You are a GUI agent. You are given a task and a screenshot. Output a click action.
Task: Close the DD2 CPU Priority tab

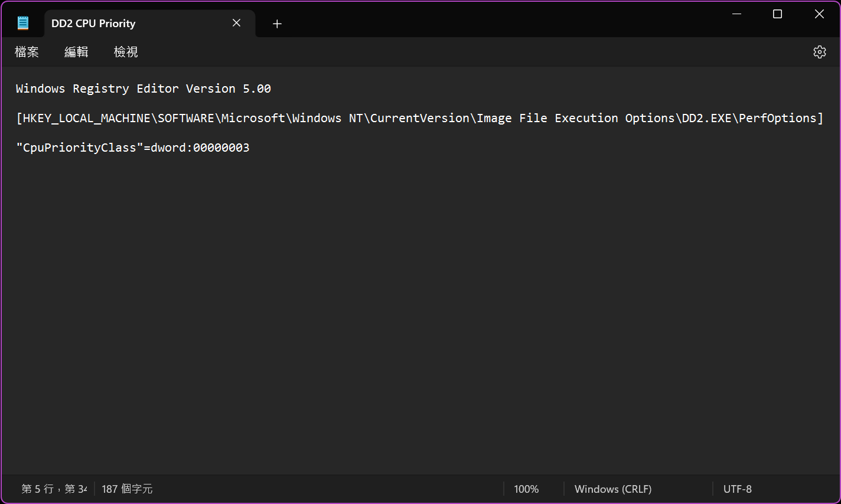(236, 23)
